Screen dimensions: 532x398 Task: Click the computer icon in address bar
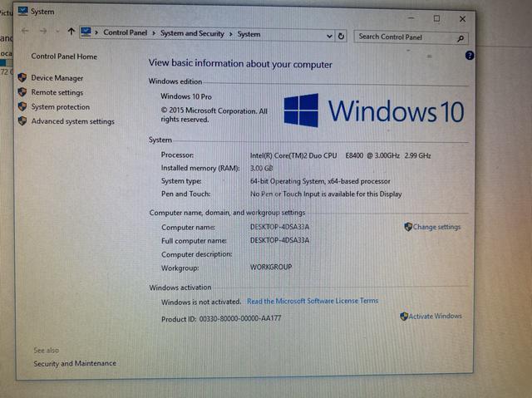(86, 32)
